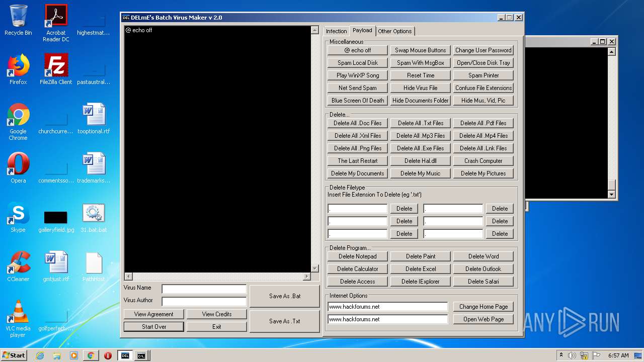Open the clock showing 6:57 AM
The width and height of the screenshot is (644, 362).
point(618,355)
